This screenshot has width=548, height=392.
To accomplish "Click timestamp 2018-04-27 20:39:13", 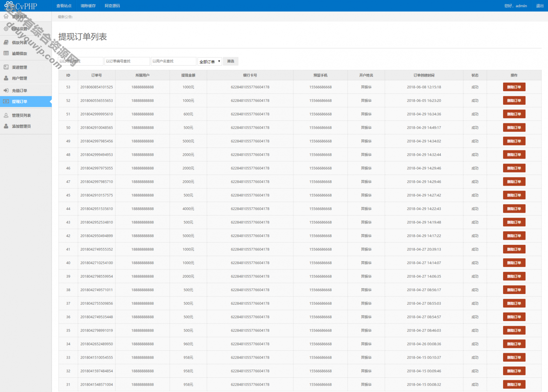I will tap(424, 249).
